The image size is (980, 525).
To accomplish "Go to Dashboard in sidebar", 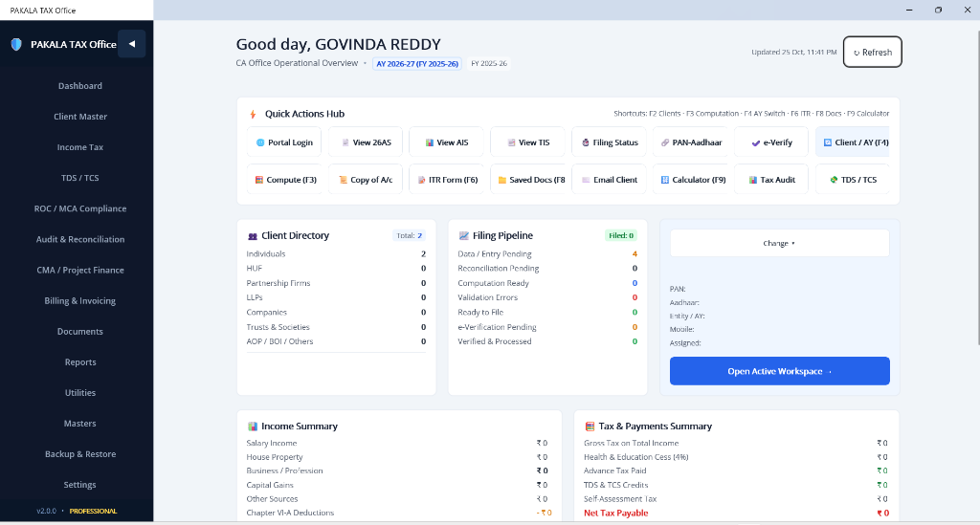I will click(80, 85).
